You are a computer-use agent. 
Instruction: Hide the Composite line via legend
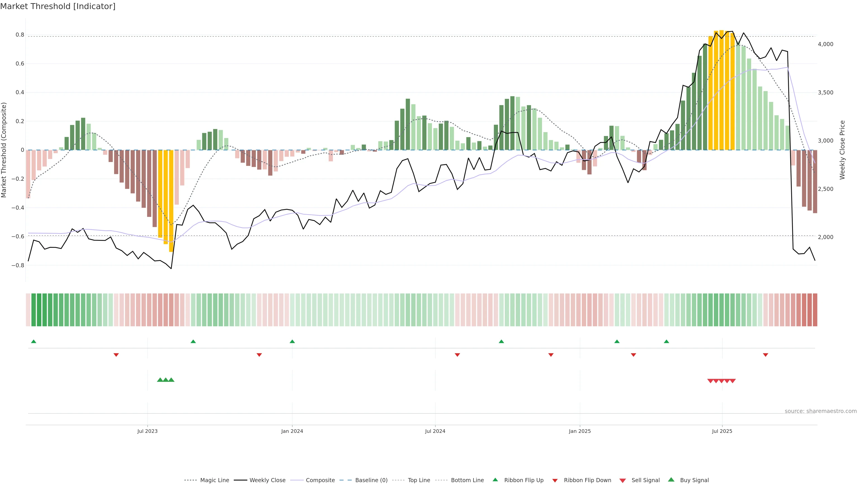tap(320, 480)
